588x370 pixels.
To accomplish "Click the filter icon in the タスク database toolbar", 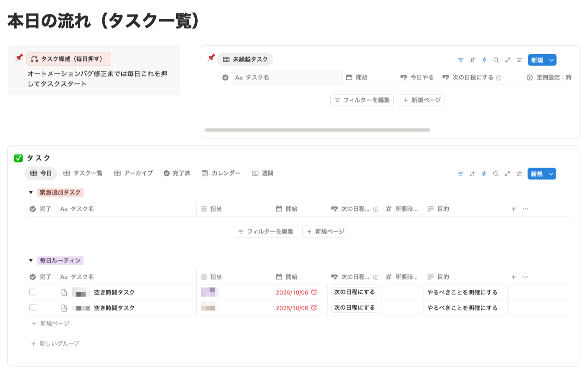I will (x=460, y=174).
